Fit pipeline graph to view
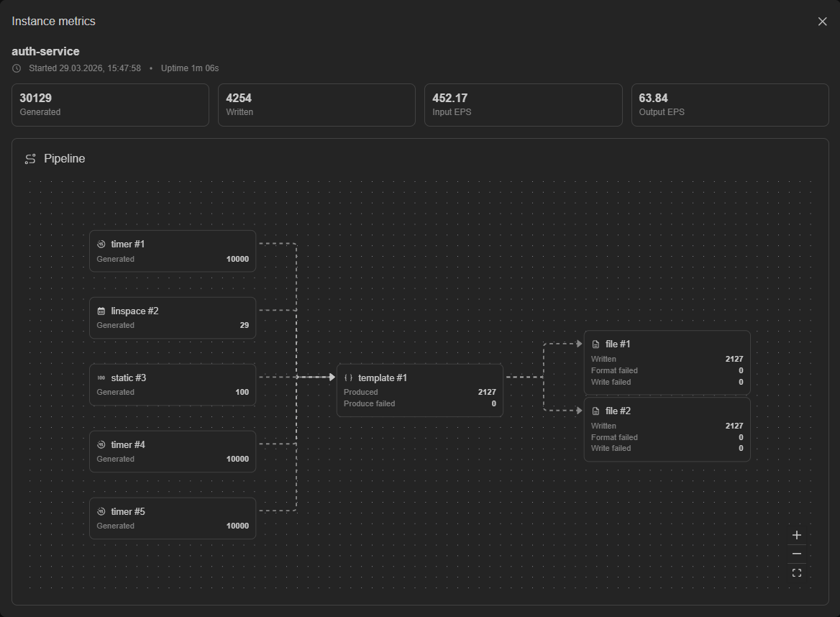This screenshot has height=617, width=840. [x=797, y=572]
